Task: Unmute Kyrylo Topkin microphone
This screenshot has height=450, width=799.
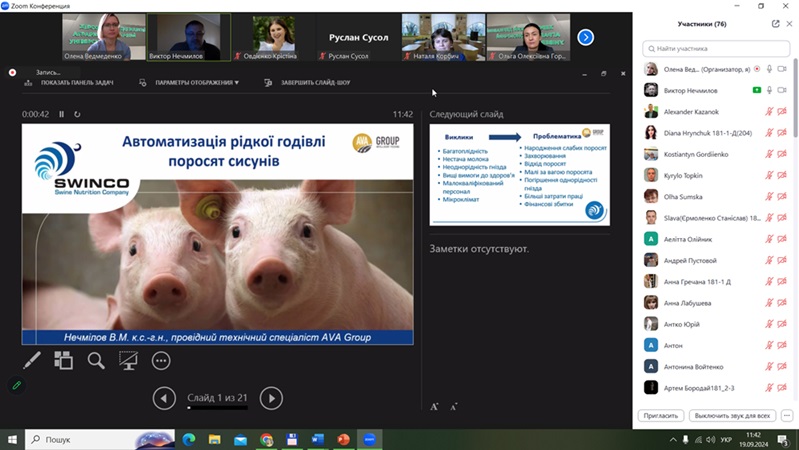Action: [769, 175]
